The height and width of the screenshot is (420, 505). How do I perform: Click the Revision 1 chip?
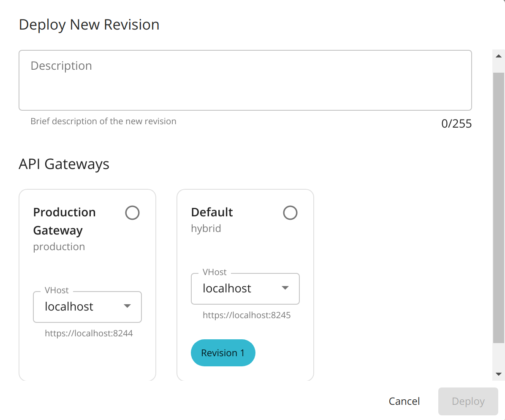point(223,352)
